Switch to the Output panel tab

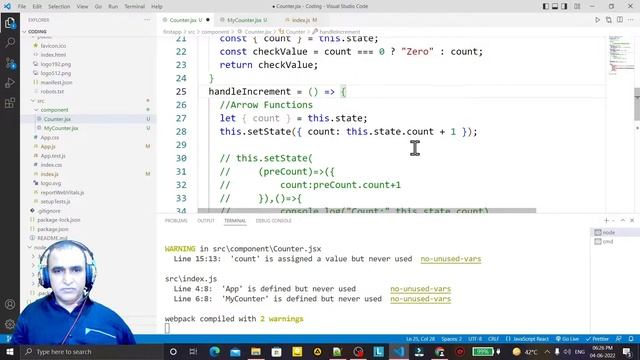point(206,220)
